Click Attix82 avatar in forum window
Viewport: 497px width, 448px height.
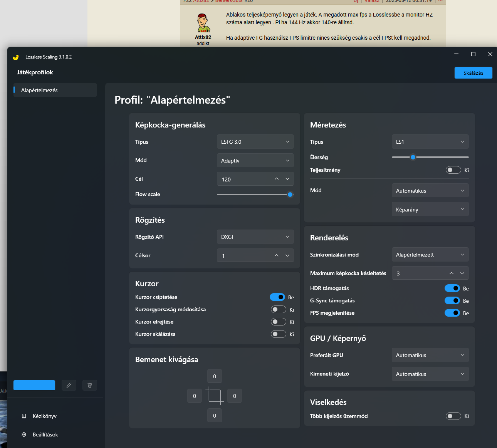(203, 23)
